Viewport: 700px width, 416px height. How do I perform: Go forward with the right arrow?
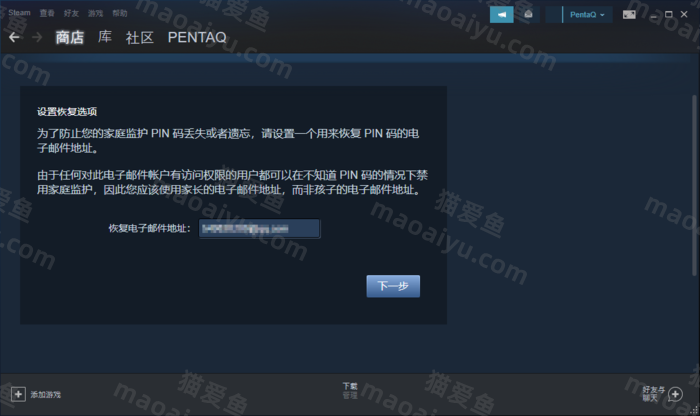[37, 37]
